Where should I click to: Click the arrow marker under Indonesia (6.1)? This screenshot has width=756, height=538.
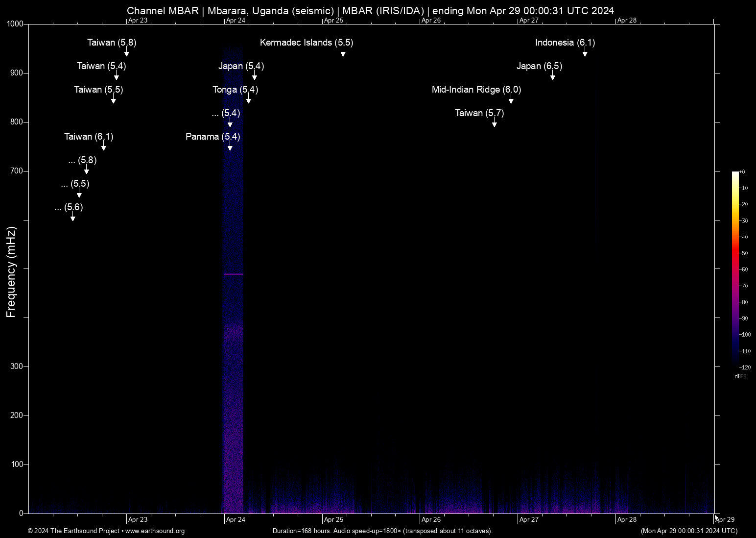pos(585,53)
